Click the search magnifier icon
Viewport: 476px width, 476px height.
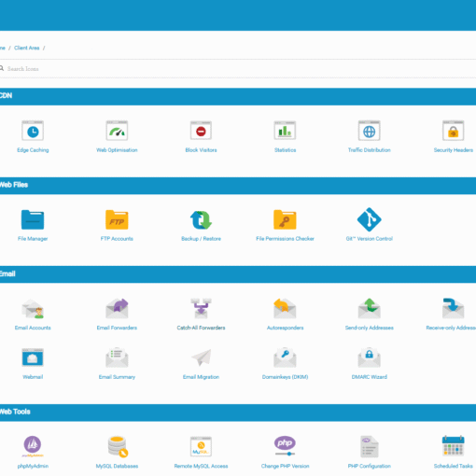pyautogui.click(x=2, y=68)
